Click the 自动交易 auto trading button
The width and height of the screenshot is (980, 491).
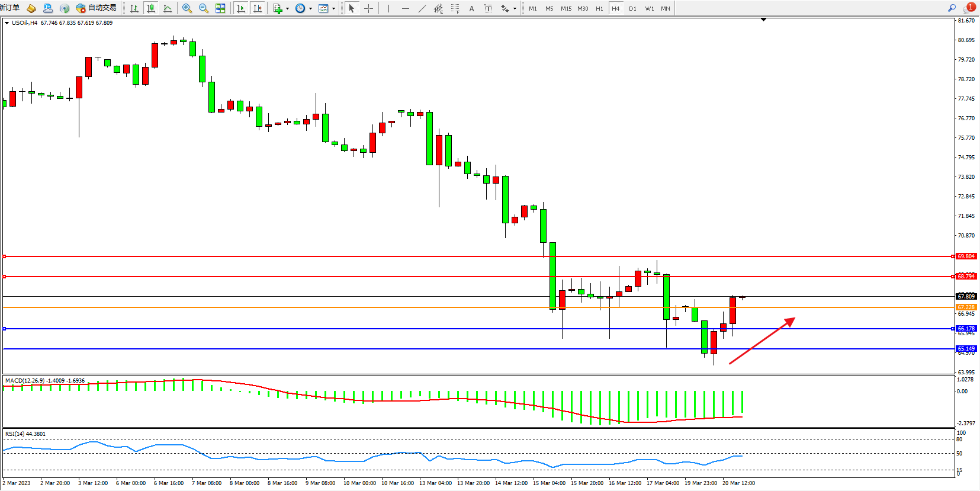point(97,8)
